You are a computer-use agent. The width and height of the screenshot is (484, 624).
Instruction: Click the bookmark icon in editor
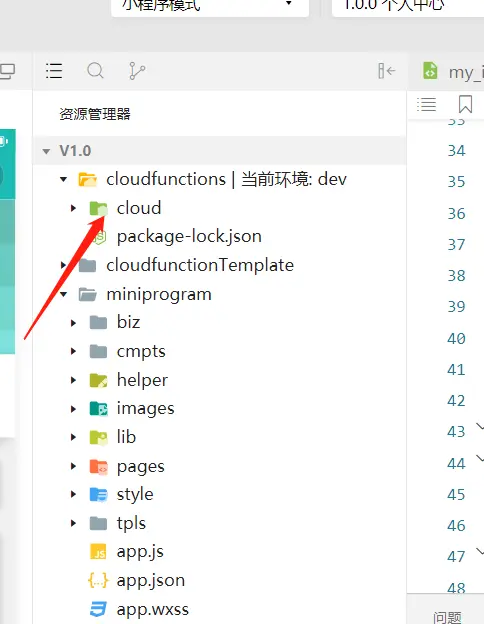pyautogui.click(x=465, y=104)
